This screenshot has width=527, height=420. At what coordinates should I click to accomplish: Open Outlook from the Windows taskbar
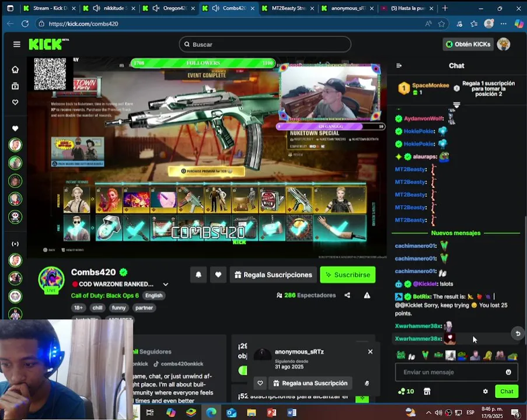pos(231,412)
